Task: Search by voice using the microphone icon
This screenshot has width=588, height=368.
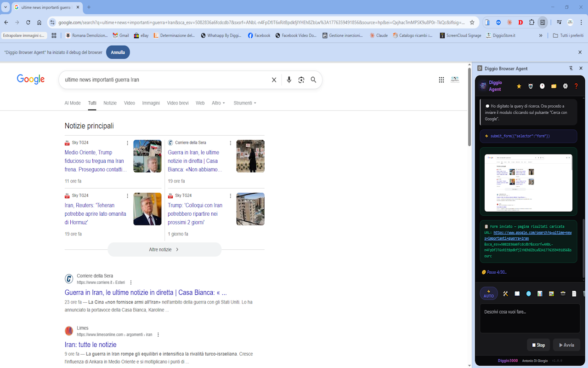Action: (x=289, y=80)
